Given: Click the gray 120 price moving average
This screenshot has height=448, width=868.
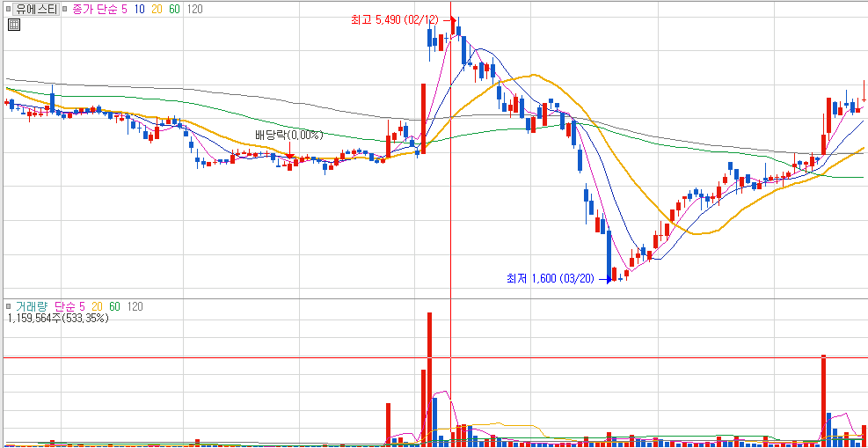Looking at the screenshot, I should point(195,10).
